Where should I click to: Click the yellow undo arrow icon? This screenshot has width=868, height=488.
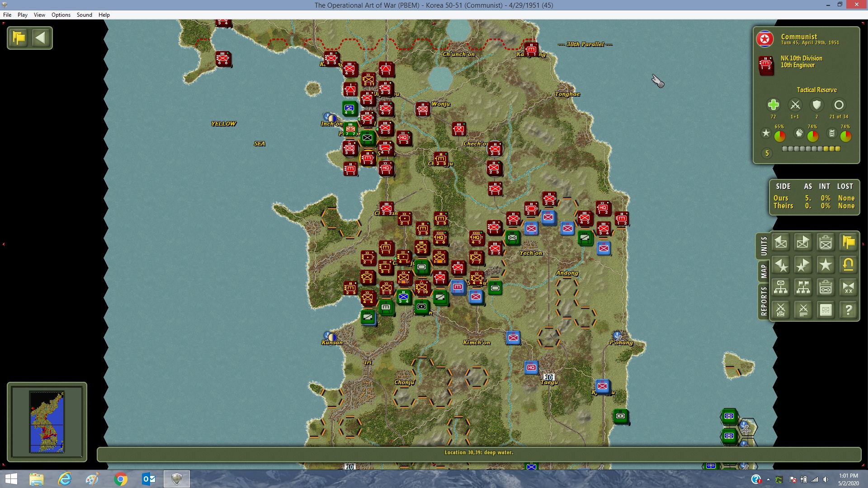(849, 265)
